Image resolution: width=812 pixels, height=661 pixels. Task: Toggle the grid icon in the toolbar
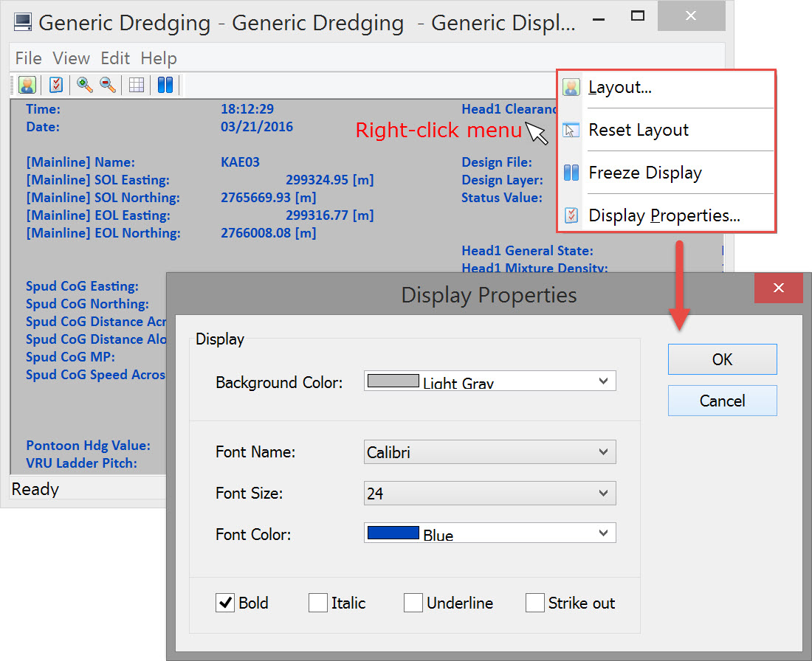(x=137, y=85)
